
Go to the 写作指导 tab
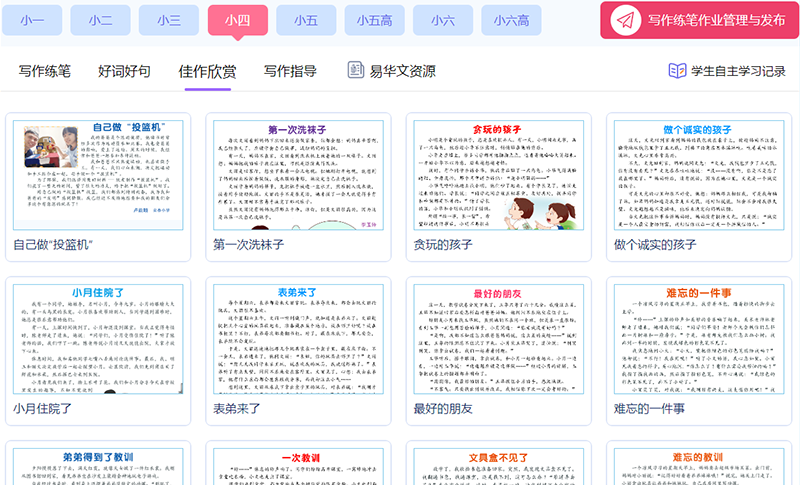(290, 71)
